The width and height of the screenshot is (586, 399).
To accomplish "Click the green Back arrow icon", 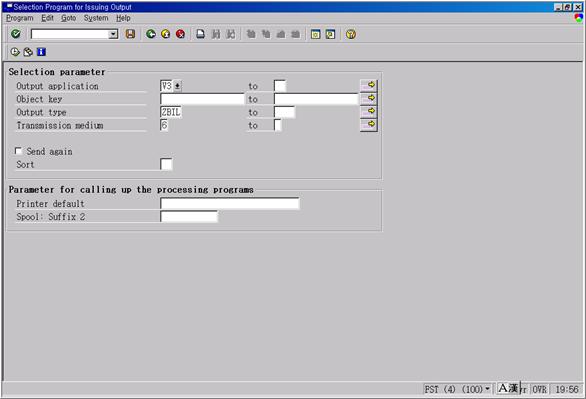I will pyautogui.click(x=151, y=34).
